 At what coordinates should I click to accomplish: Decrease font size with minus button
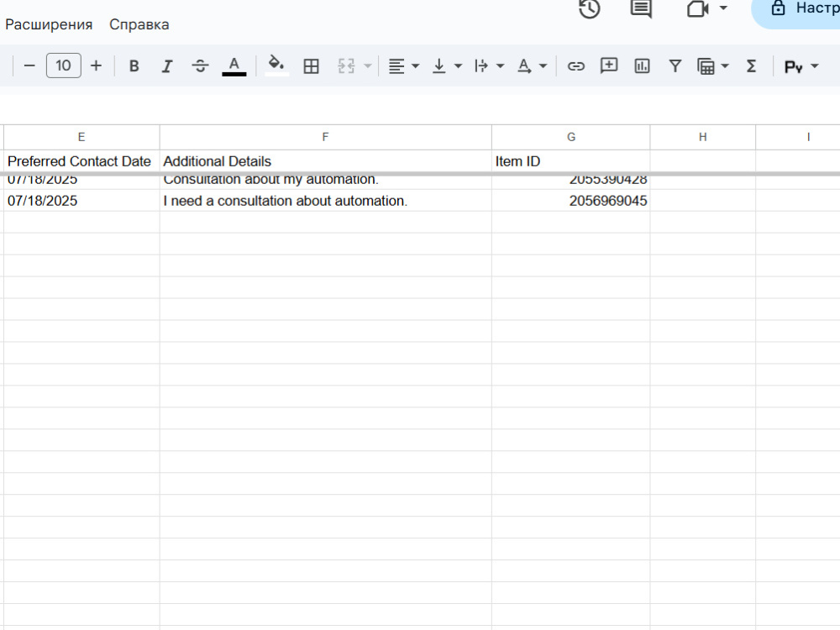point(29,66)
